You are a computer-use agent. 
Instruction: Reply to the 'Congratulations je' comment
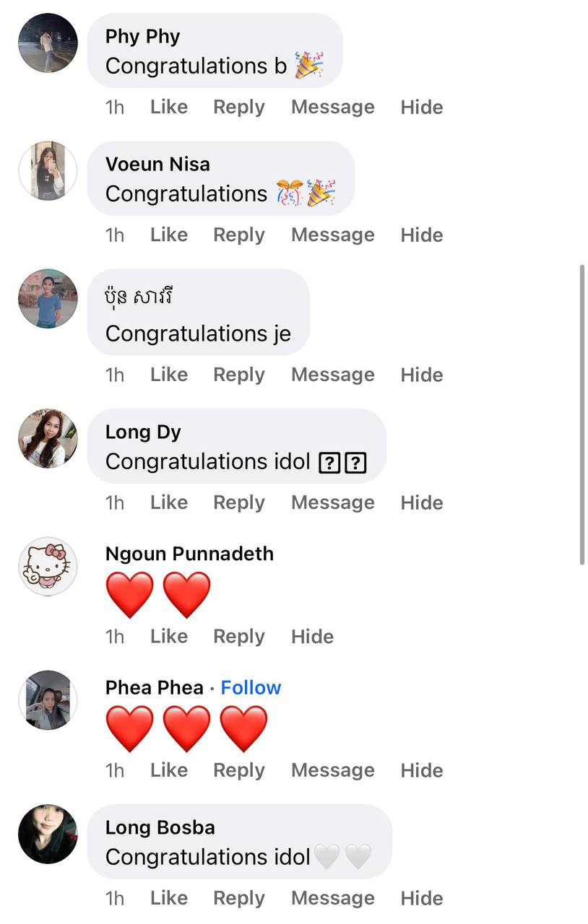tap(239, 375)
